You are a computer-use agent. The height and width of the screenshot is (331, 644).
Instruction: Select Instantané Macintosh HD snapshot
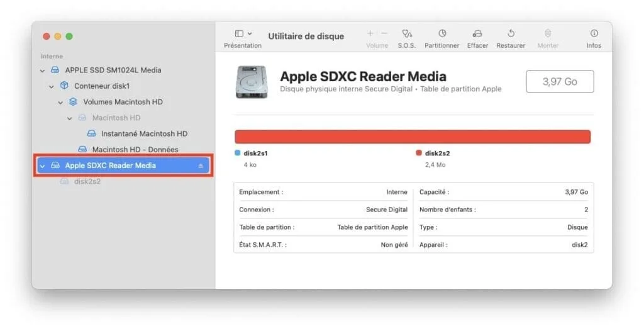(144, 133)
